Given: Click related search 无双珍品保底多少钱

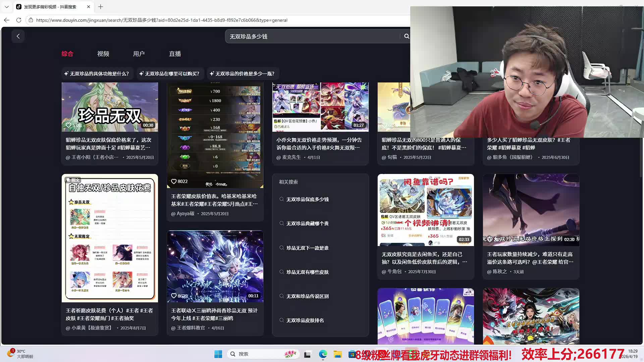Looking at the screenshot, I should pyautogui.click(x=307, y=199).
